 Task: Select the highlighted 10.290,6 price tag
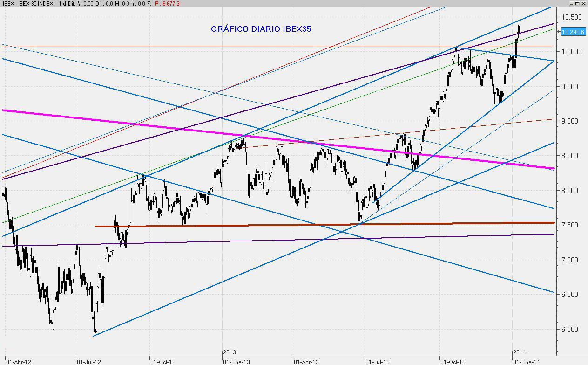click(573, 32)
